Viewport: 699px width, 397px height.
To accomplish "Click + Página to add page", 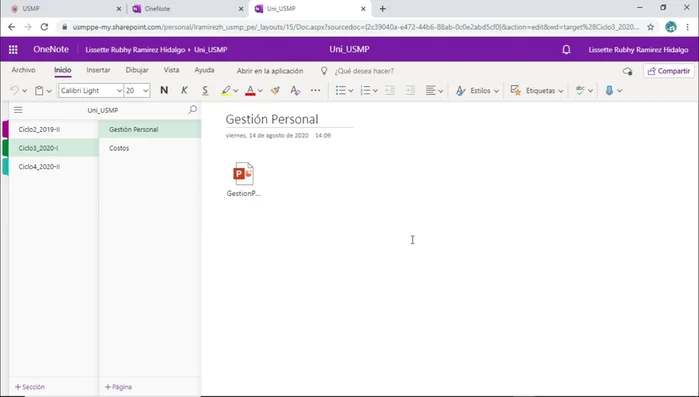I will coord(118,387).
